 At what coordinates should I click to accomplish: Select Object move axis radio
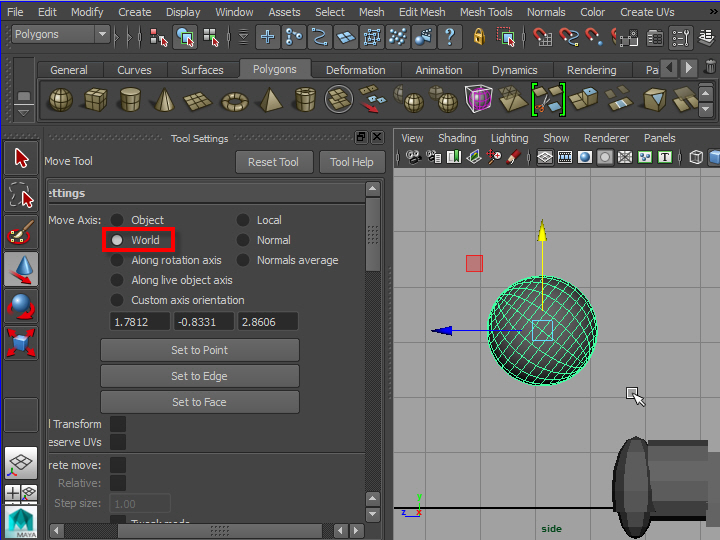[117, 220]
